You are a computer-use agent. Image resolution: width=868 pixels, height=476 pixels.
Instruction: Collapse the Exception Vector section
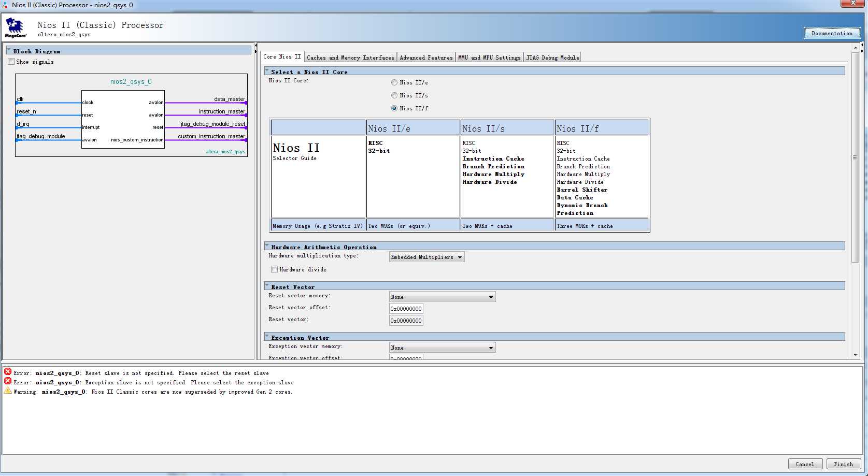tap(267, 337)
